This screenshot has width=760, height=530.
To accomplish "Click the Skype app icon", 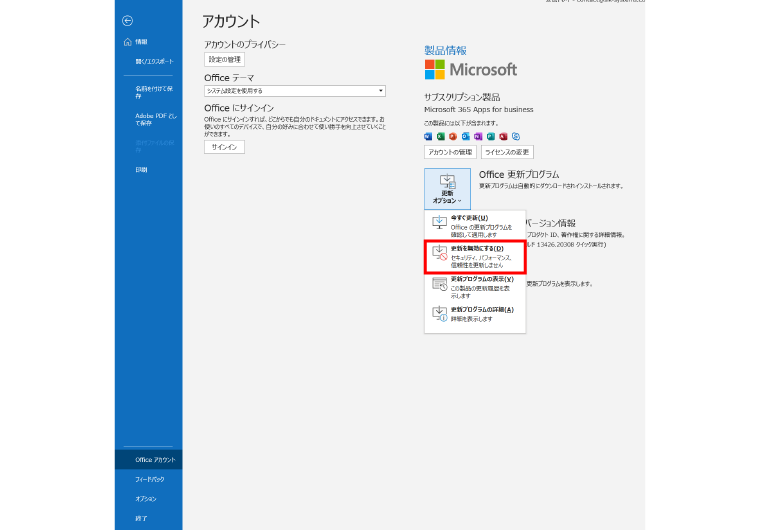I will (x=516, y=136).
